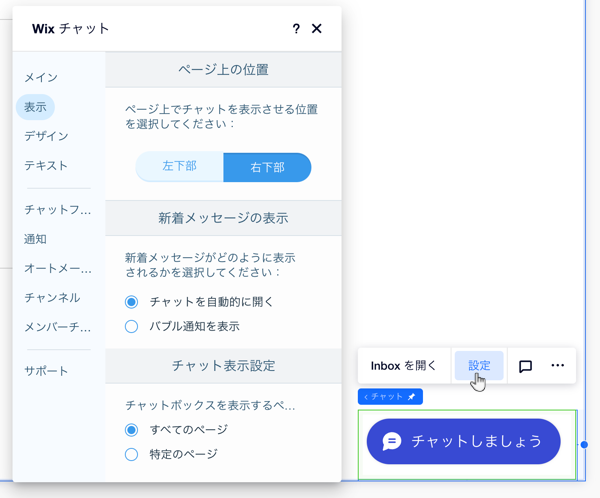This screenshot has height=498, width=600.
Task: Open help via the question mark icon
Action: click(x=296, y=29)
